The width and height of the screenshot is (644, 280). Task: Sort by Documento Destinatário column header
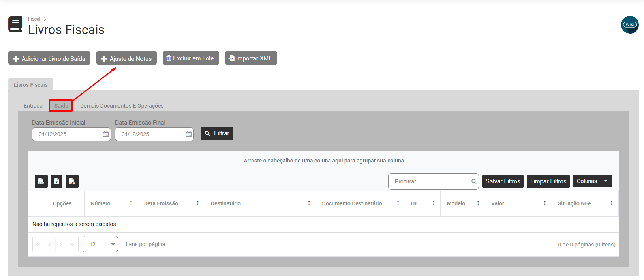(352, 203)
